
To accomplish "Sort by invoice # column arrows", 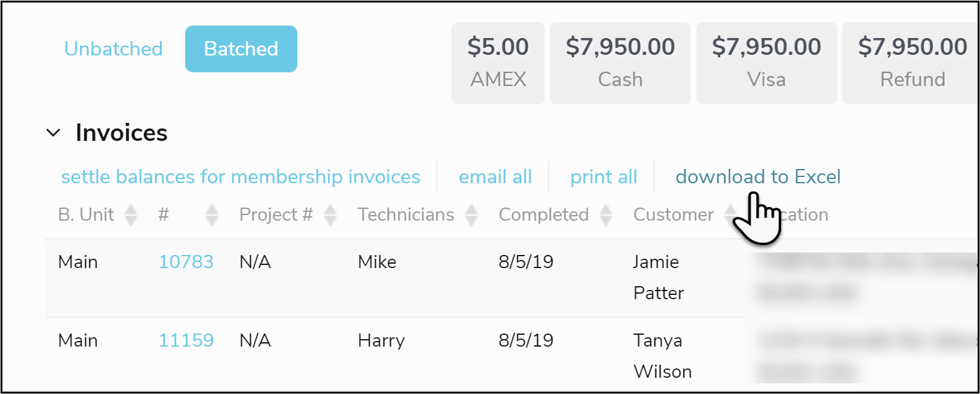I will (x=212, y=214).
